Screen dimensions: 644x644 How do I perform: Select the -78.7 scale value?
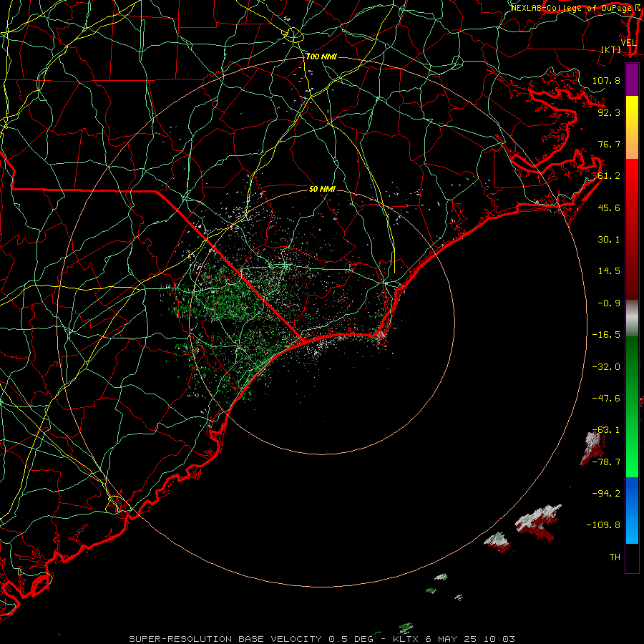point(606,462)
